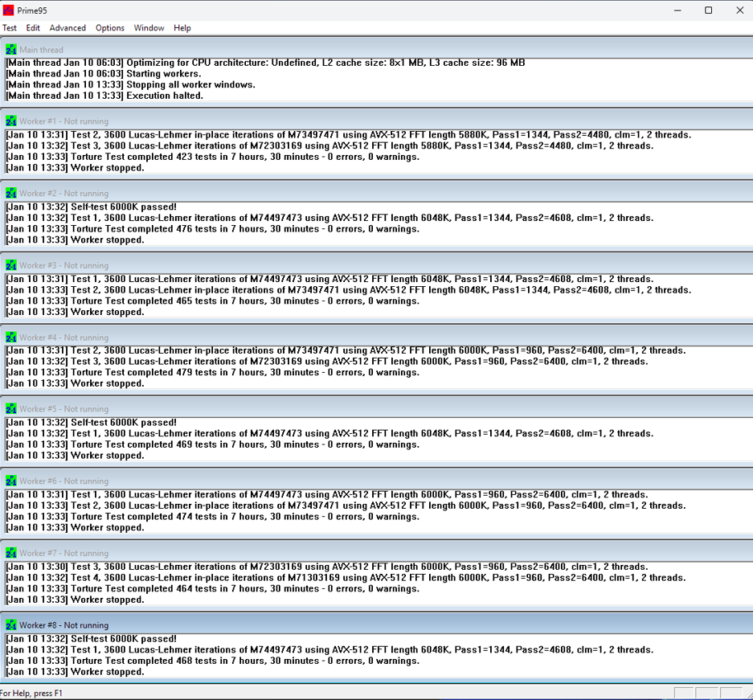Click the Worker #2 window icon
The height and width of the screenshot is (700, 753).
(11, 193)
